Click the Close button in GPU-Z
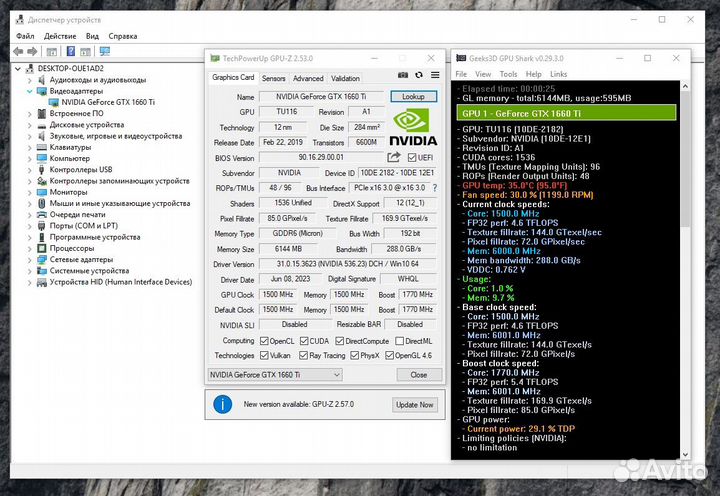Image resolution: width=720 pixels, height=496 pixels. coord(419,375)
